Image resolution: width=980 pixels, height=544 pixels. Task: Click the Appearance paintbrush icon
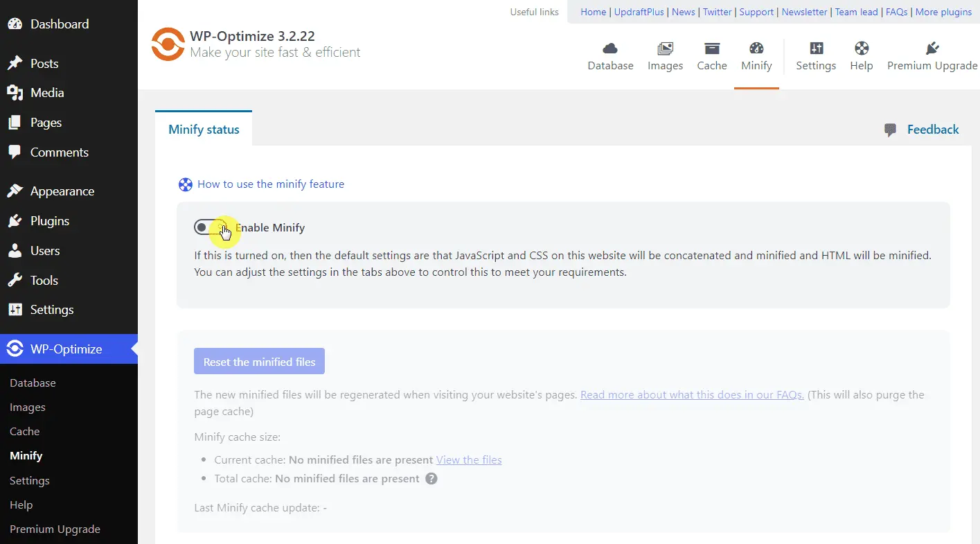15,191
